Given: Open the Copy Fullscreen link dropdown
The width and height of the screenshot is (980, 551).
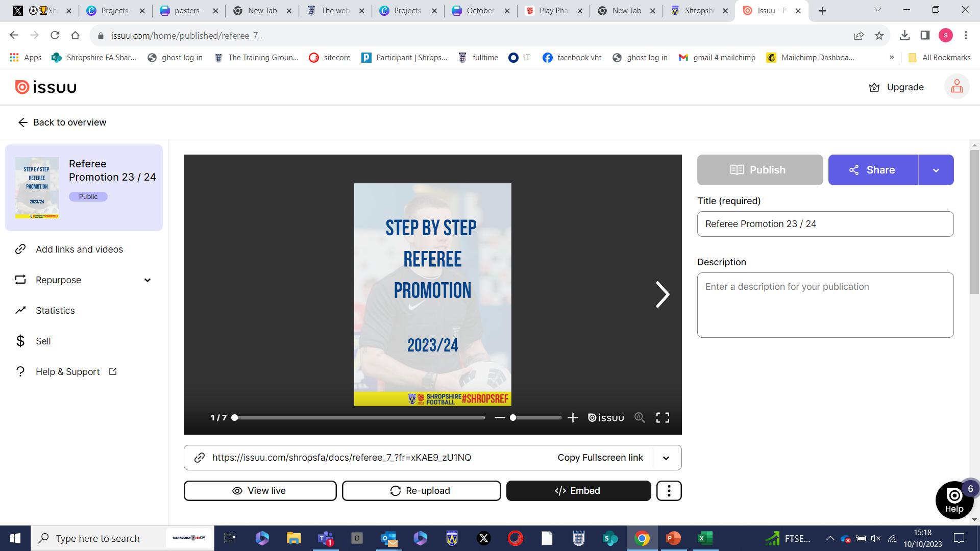Looking at the screenshot, I should pyautogui.click(x=666, y=458).
